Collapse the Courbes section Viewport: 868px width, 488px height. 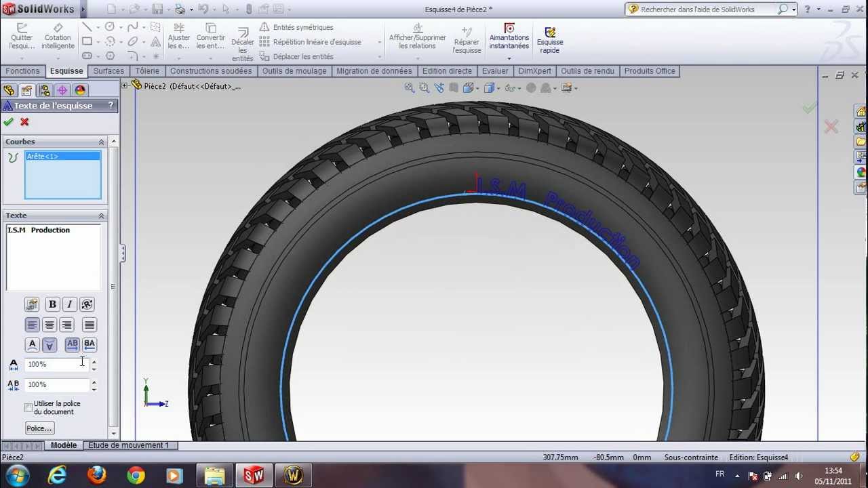point(102,142)
